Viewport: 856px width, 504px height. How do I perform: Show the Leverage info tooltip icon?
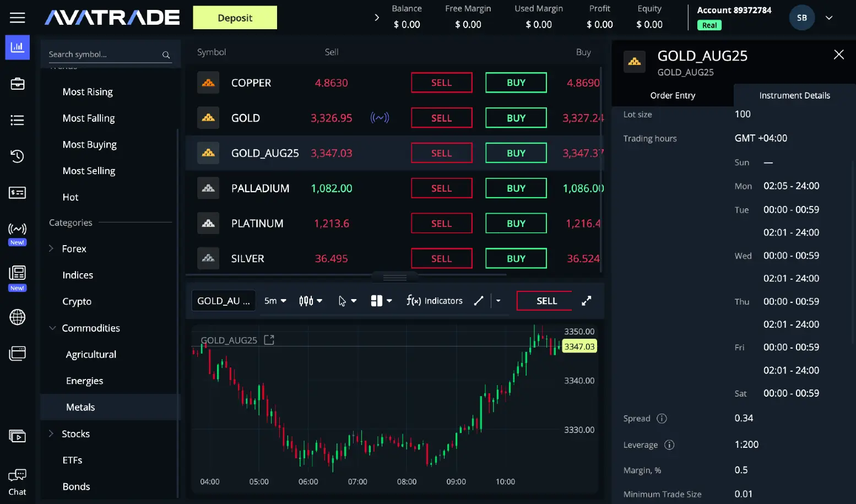point(669,445)
